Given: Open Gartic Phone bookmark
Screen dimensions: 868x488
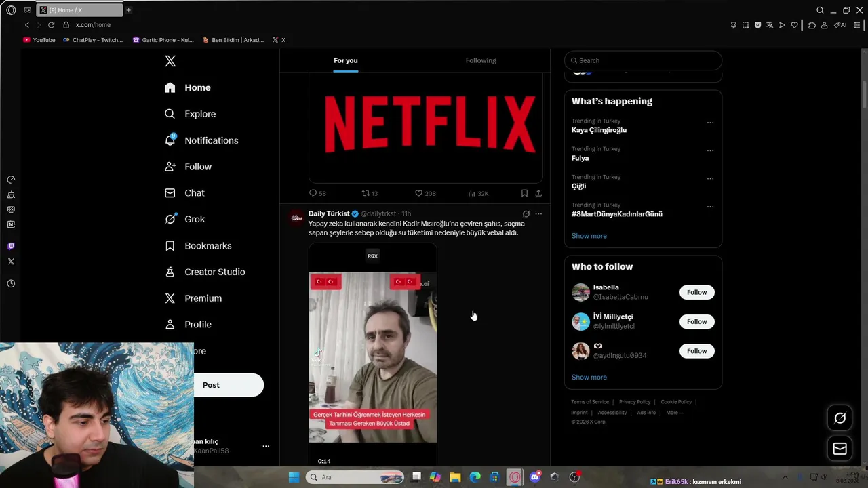Looking at the screenshot, I should point(163,40).
